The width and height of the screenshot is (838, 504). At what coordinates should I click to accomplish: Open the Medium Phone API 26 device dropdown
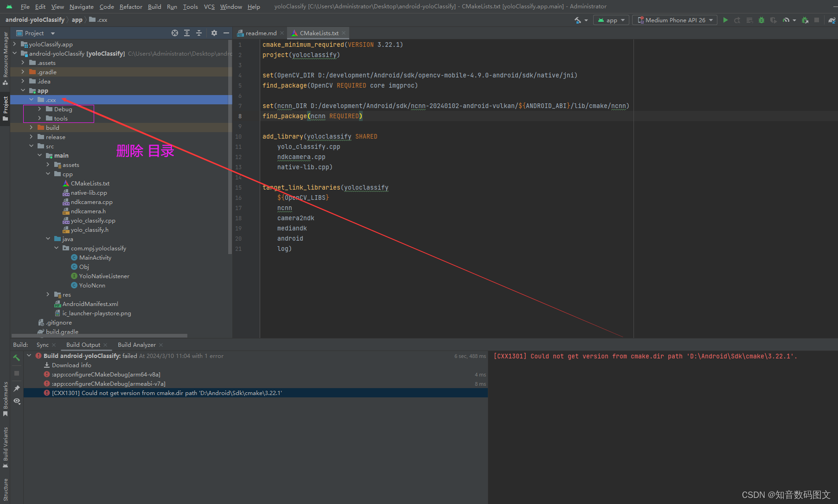pos(674,20)
